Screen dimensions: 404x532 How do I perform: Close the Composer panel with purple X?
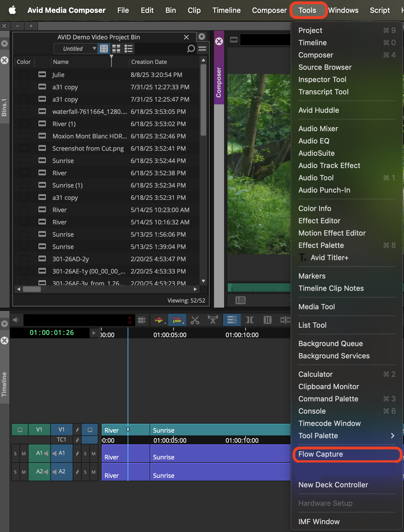219,41
